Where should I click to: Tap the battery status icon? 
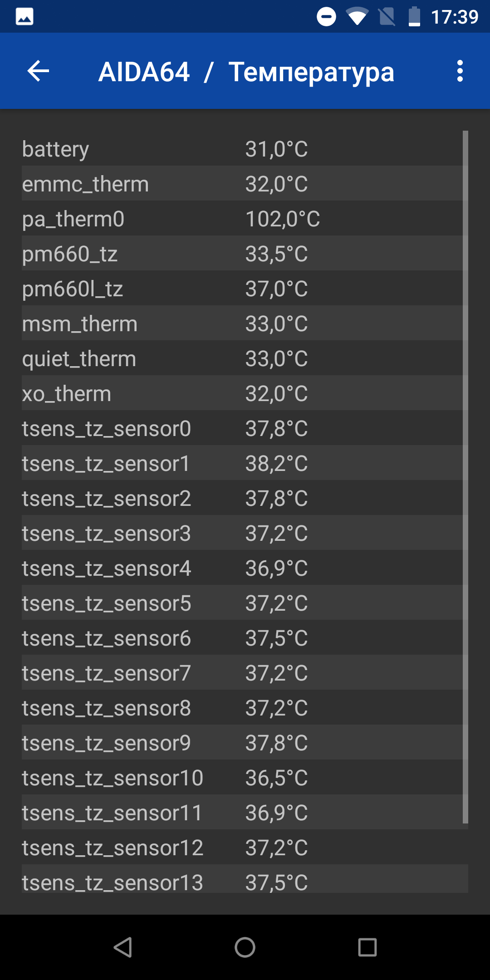click(414, 17)
